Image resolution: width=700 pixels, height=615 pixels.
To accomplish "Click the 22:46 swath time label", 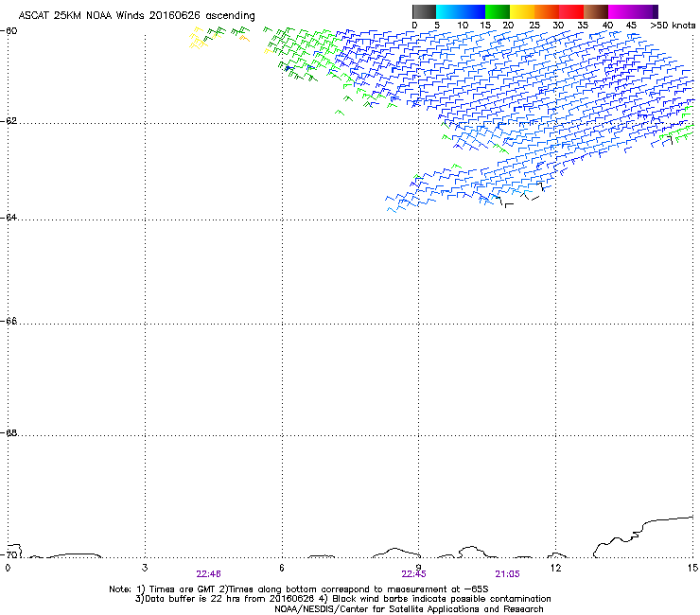I will [x=208, y=574].
